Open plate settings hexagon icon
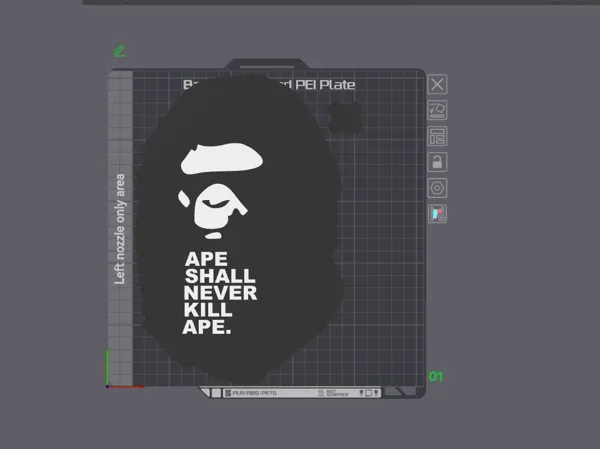Screen dimensions: 600x449 (437, 188)
